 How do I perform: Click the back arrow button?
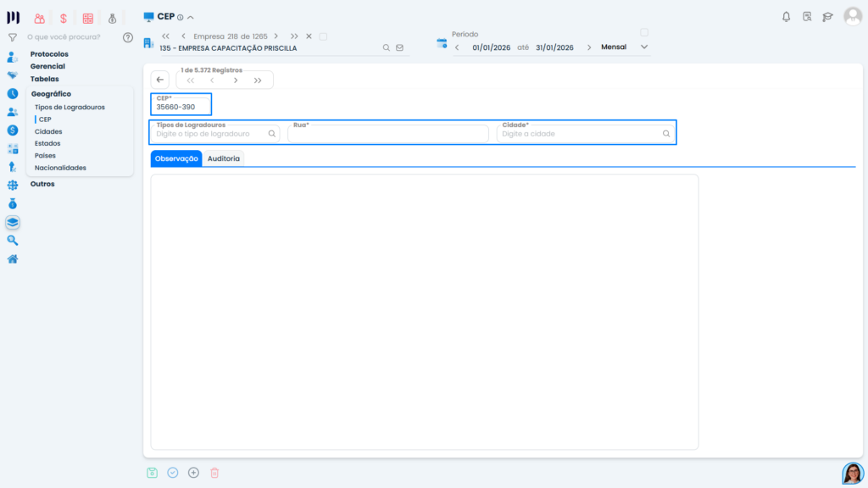pos(160,80)
